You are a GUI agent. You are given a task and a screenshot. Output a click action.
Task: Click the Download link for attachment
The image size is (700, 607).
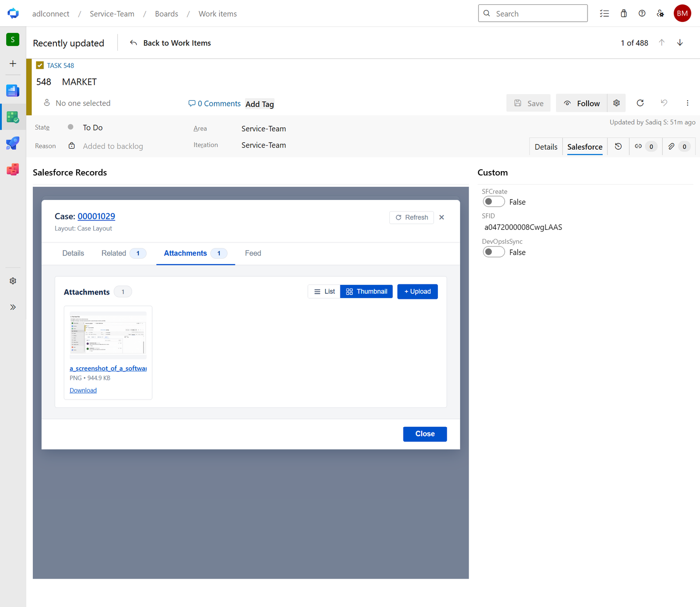[x=83, y=390]
